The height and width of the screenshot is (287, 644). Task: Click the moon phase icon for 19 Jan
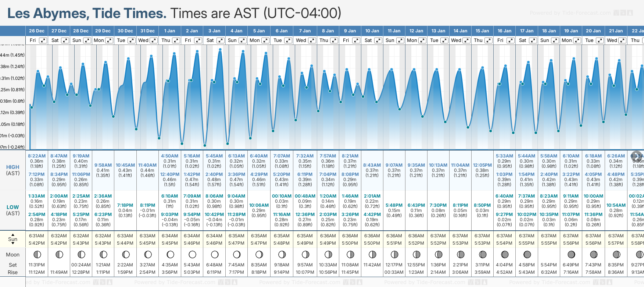coord(571,254)
